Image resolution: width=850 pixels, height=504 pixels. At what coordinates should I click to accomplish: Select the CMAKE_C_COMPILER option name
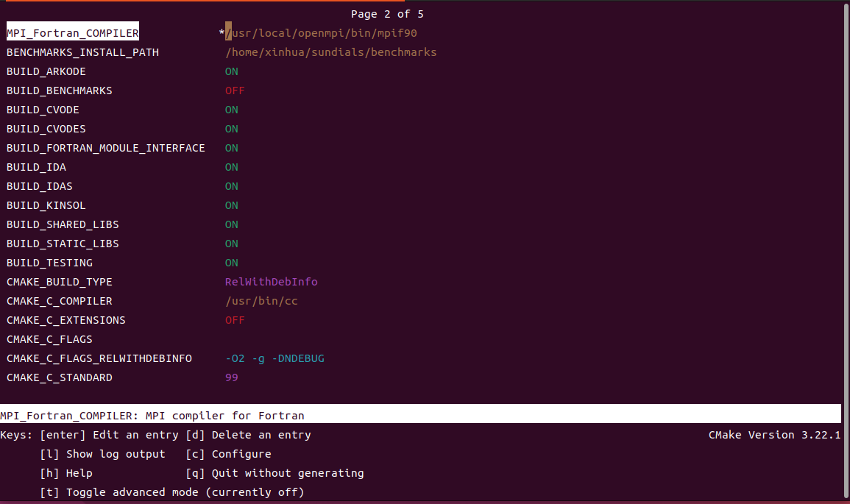59,302
